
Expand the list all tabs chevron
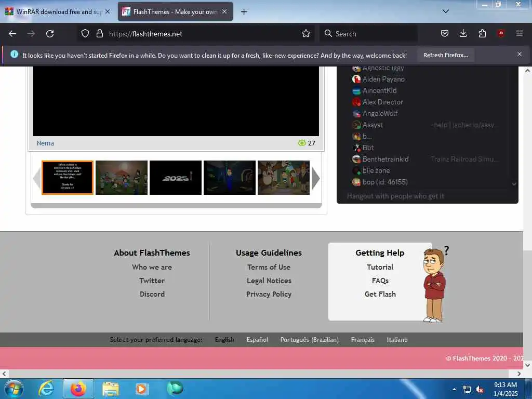[x=446, y=11]
